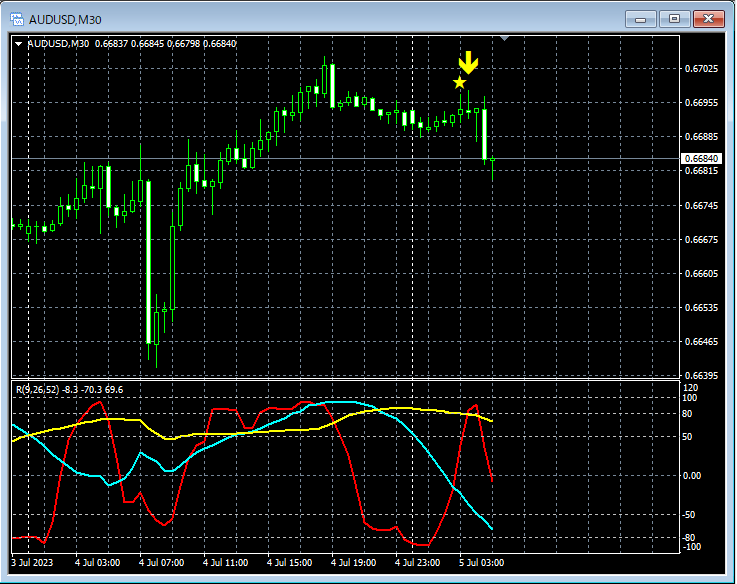
Task: Click the chart shift marker triangle
Action: [504, 38]
